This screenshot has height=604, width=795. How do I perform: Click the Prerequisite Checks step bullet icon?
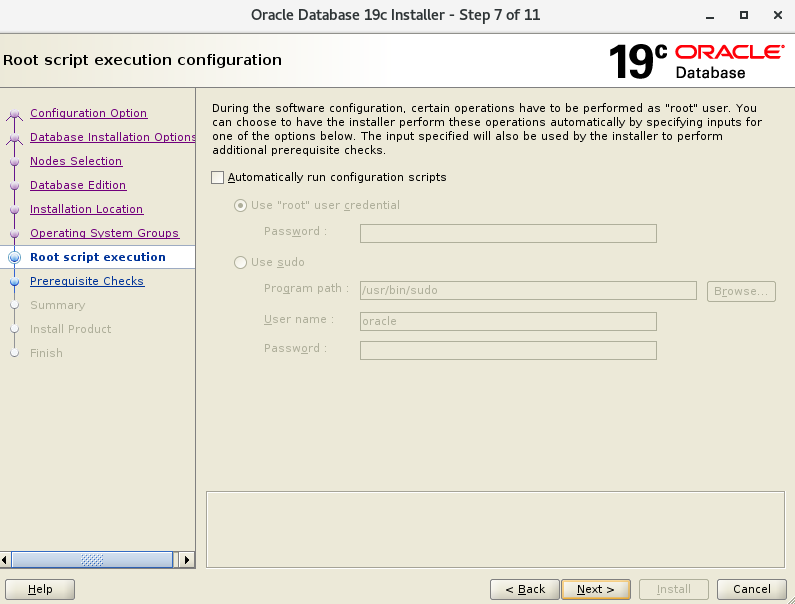click(x=14, y=282)
